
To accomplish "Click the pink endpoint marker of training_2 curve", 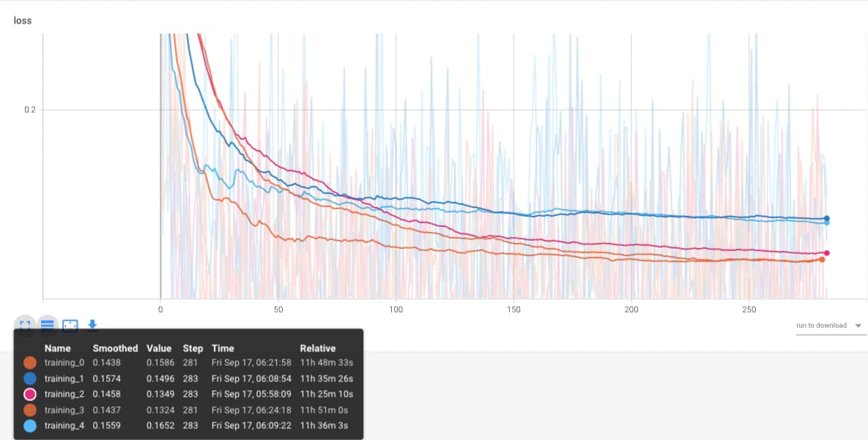I will tap(826, 253).
